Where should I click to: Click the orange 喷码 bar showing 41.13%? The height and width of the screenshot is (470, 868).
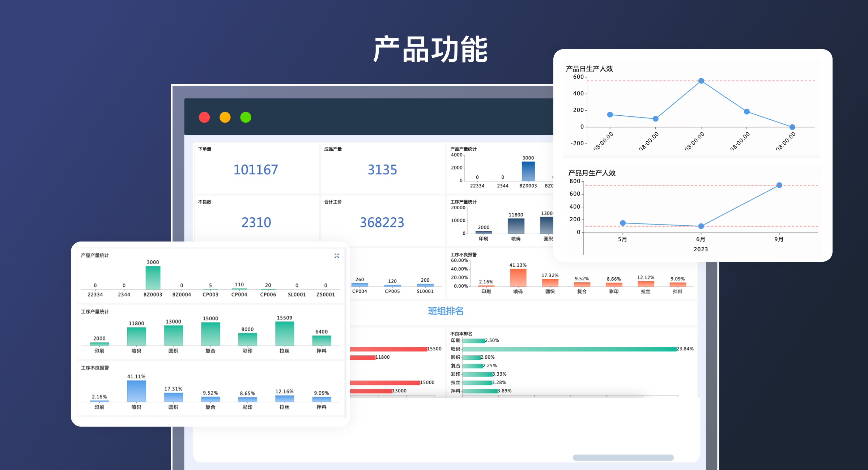click(518, 278)
